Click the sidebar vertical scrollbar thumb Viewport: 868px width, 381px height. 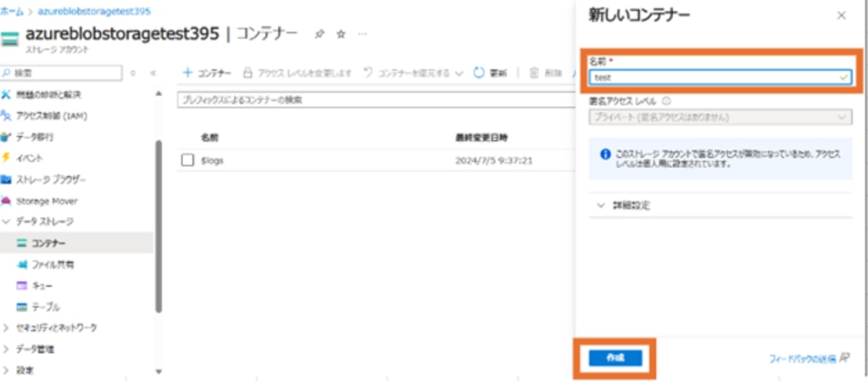[x=159, y=226]
